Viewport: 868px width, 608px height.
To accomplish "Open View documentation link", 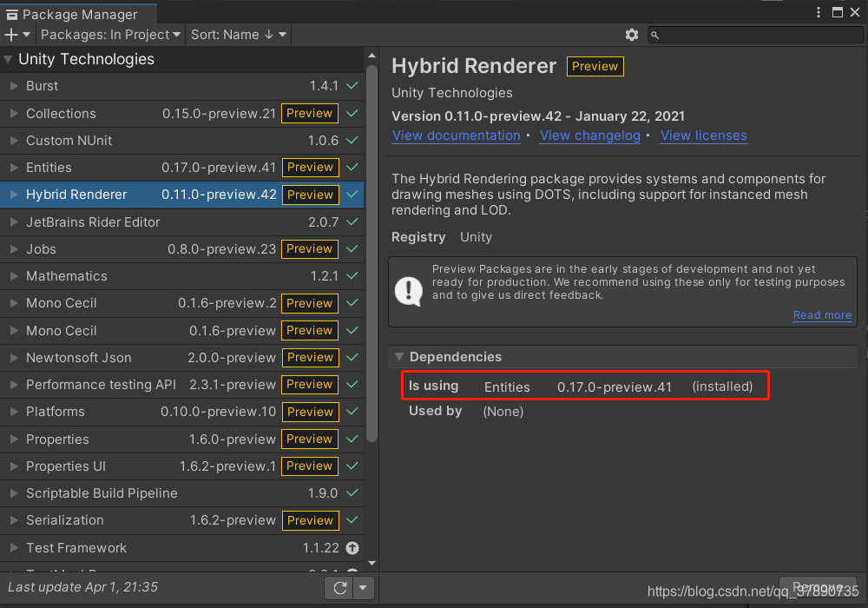I will (x=457, y=135).
